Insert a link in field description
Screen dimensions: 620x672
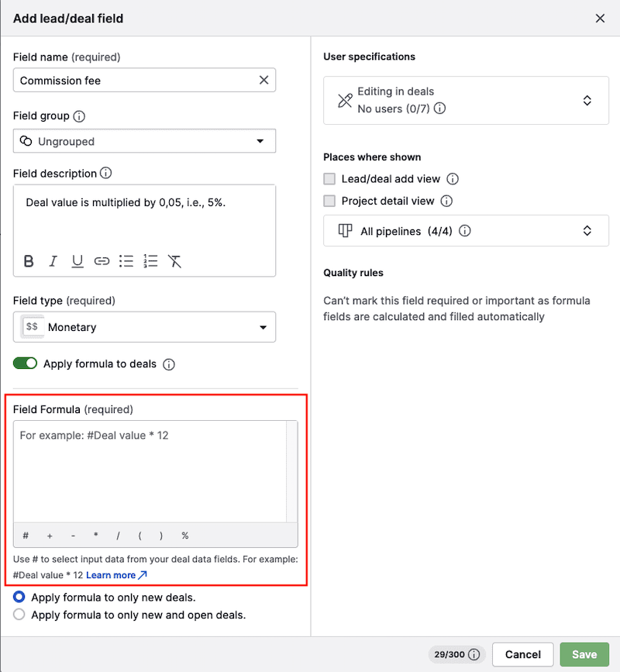point(102,261)
